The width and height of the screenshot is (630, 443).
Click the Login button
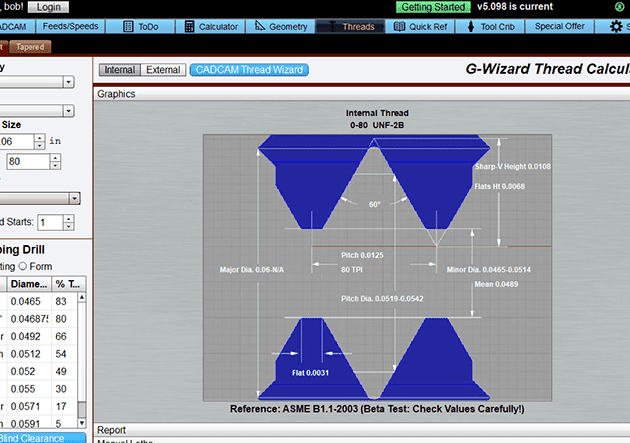49,7
